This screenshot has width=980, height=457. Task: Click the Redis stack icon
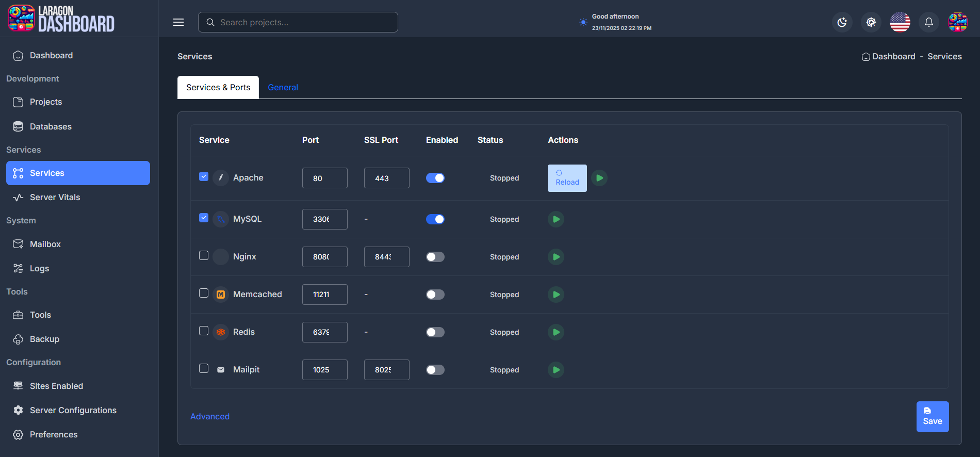click(221, 332)
